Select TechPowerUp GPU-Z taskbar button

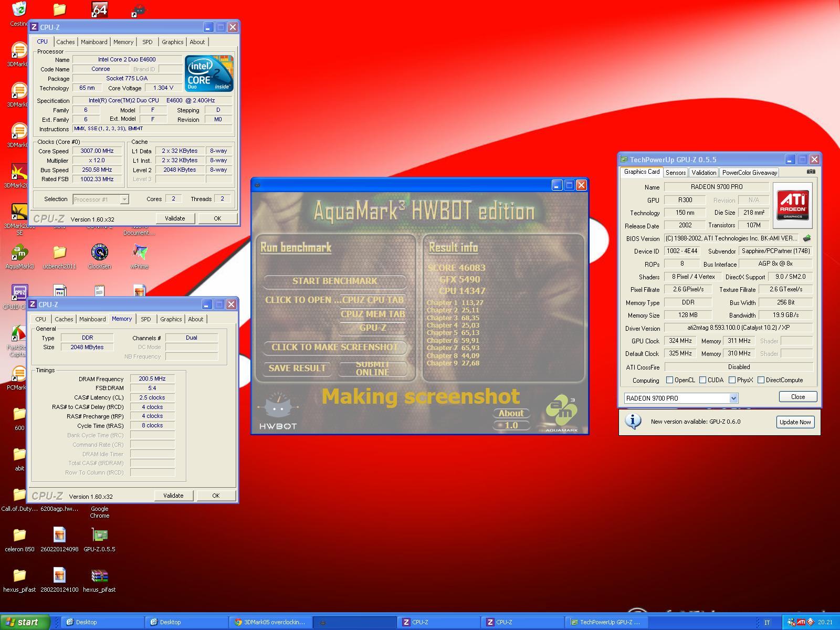607,622
